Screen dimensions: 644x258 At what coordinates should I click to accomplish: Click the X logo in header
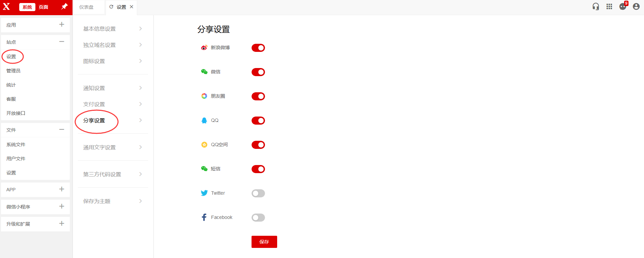6,6
